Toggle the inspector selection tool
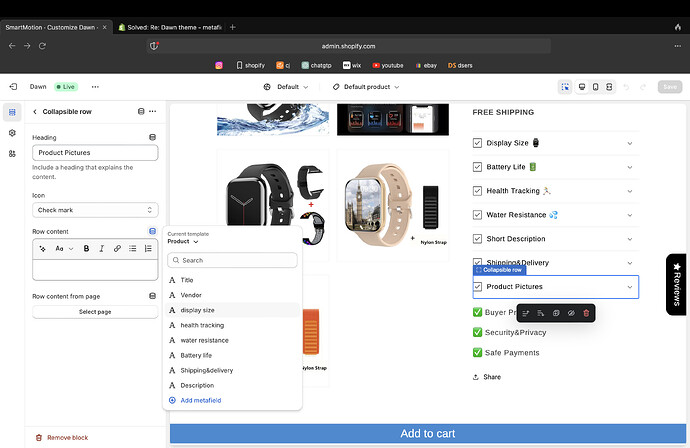This screenshot has width=690, height=448. click(565, 87)
